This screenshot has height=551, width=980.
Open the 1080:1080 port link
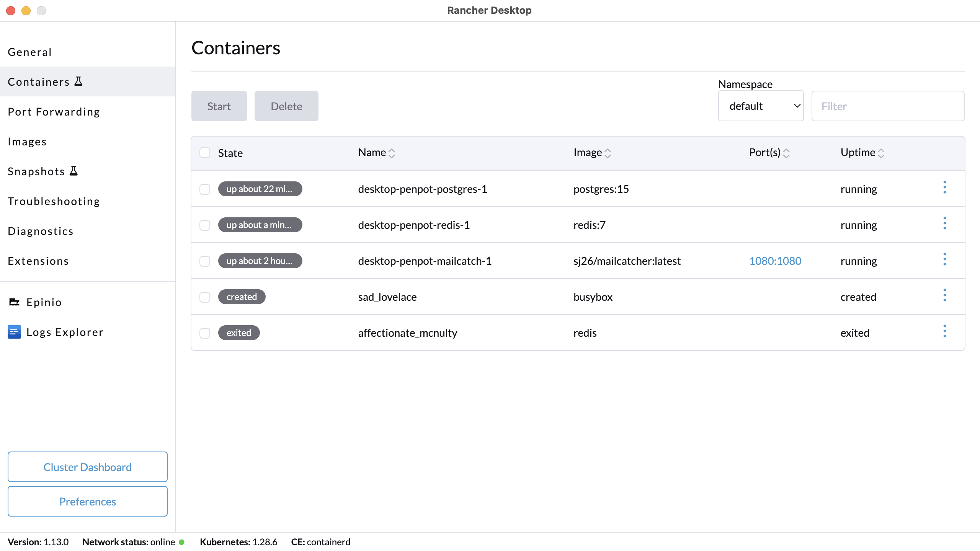(x=775, y=261)
